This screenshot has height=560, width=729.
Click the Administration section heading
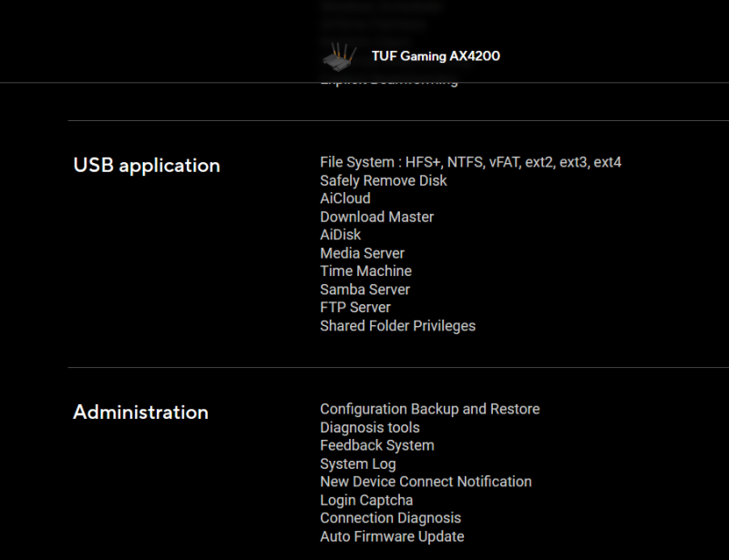click(x=141, y=412)
